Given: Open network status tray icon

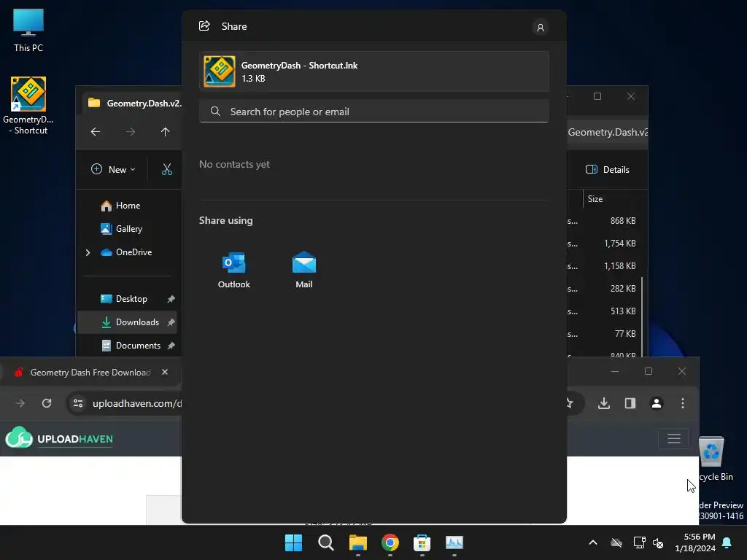Looking at the screenshot, I should pyautogui.click(x=639, y=542).
